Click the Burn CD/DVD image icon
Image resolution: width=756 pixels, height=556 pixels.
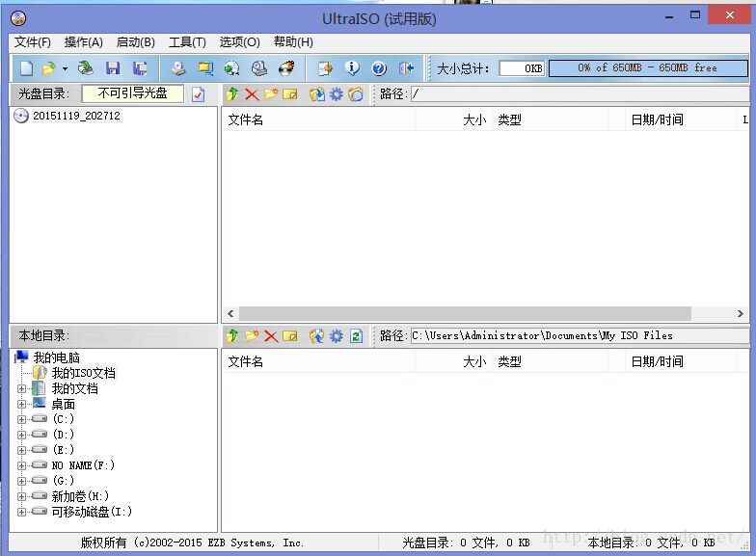286,68
